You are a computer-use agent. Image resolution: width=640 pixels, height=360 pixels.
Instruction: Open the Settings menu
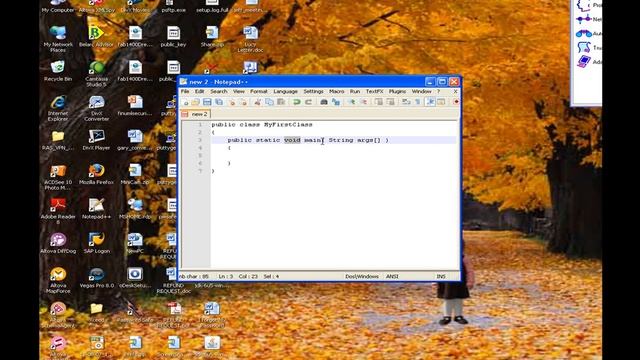point(313,91)
